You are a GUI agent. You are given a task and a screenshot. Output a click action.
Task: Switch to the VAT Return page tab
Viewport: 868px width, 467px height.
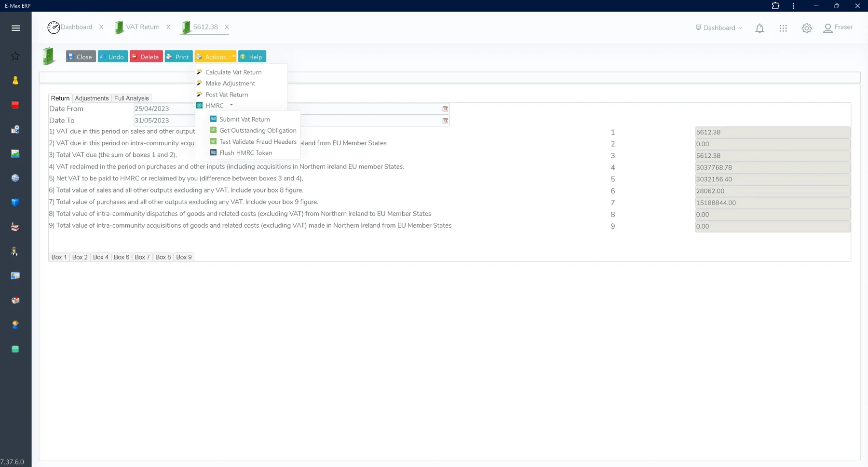coord(137,27)
